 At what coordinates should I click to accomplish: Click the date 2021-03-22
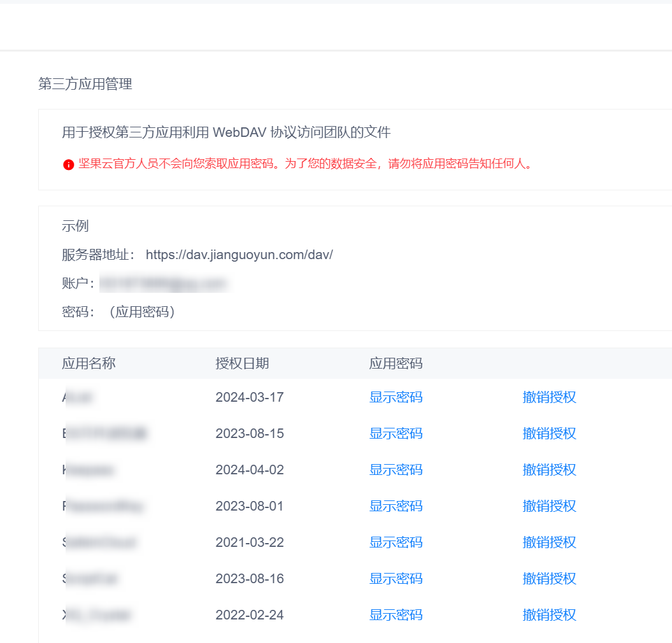coord(250,542)
